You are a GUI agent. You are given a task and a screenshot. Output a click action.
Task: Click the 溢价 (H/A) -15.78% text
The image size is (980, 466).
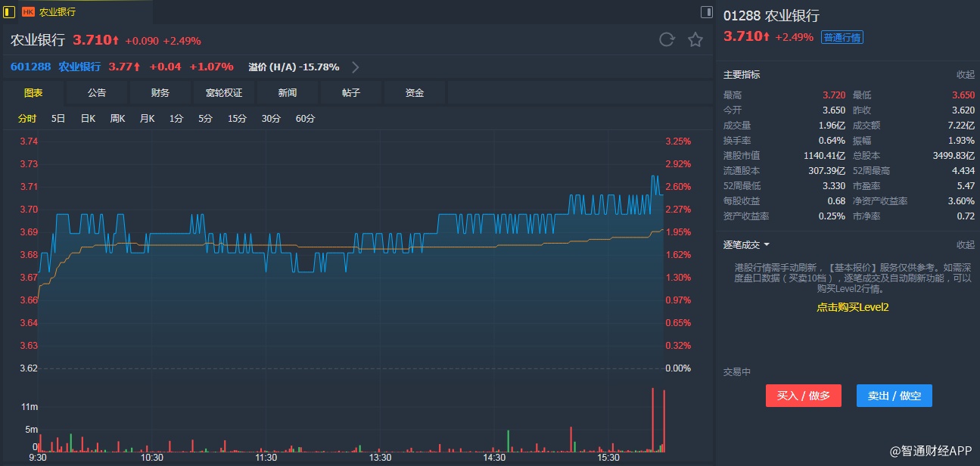(294, 67)
